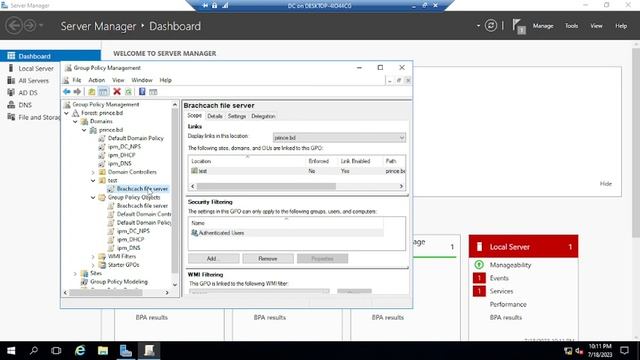Switch to Group Policy Management taskbar icon
Viewport: 640px width, 360px height.
click(x=149, y=351)
